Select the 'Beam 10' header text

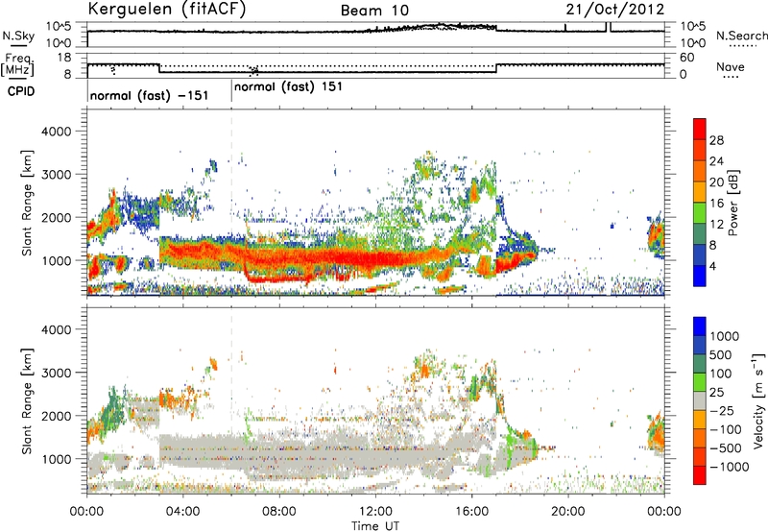(x=374, y=11)
